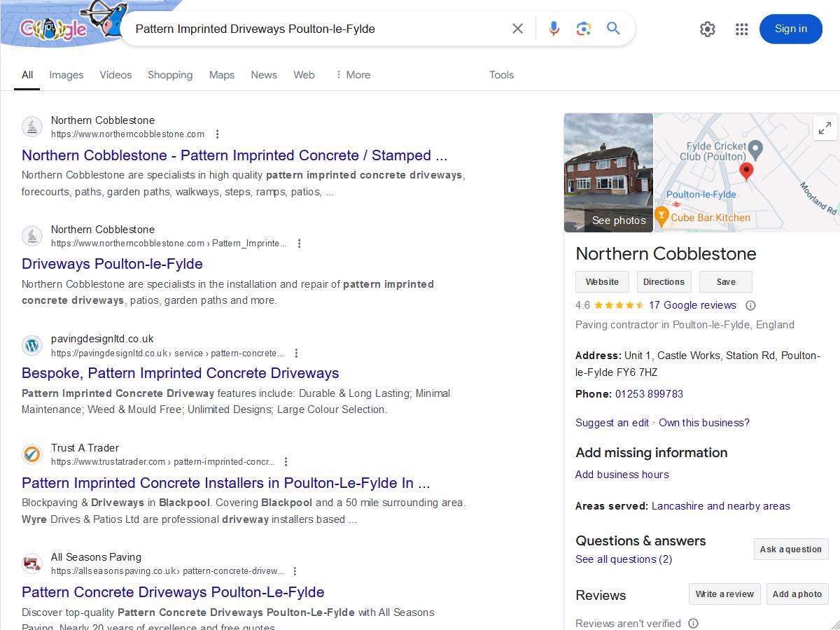Click the 'https://www.northerncobblestone.com' URL text
Screen dimensions: 840x630
[x=128, y=134]
